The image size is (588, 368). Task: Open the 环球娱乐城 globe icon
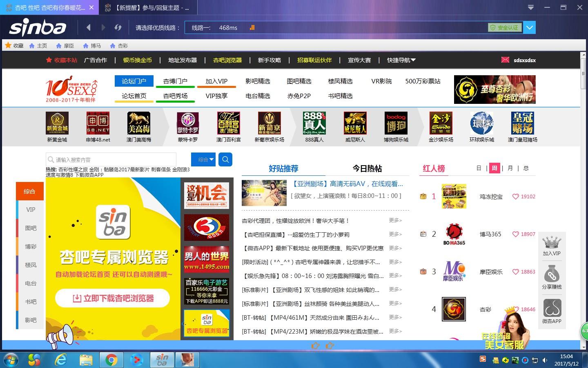pos(482,123)
